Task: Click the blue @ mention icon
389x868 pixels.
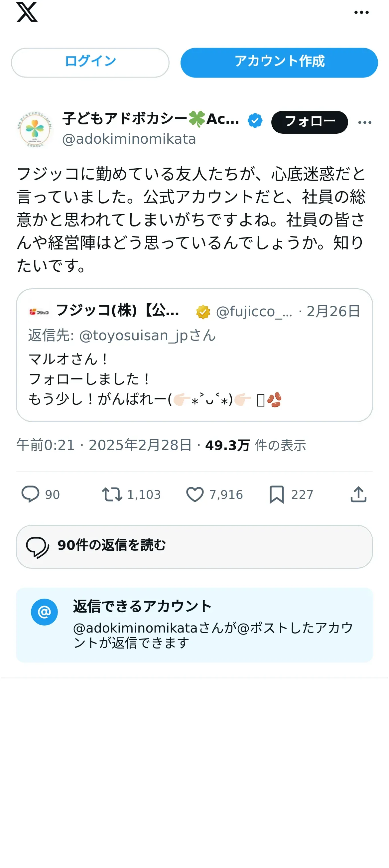Action: [44, 612]
